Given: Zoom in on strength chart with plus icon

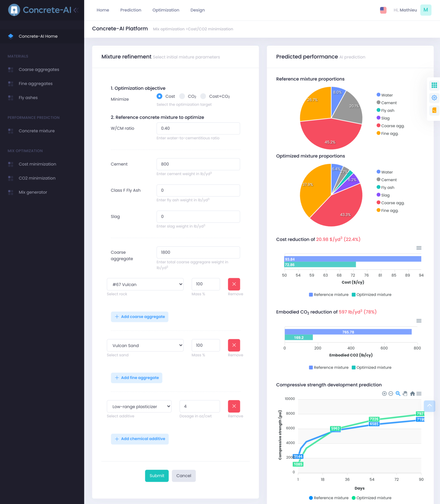Looking at the screenshot, I should point(384,393).
